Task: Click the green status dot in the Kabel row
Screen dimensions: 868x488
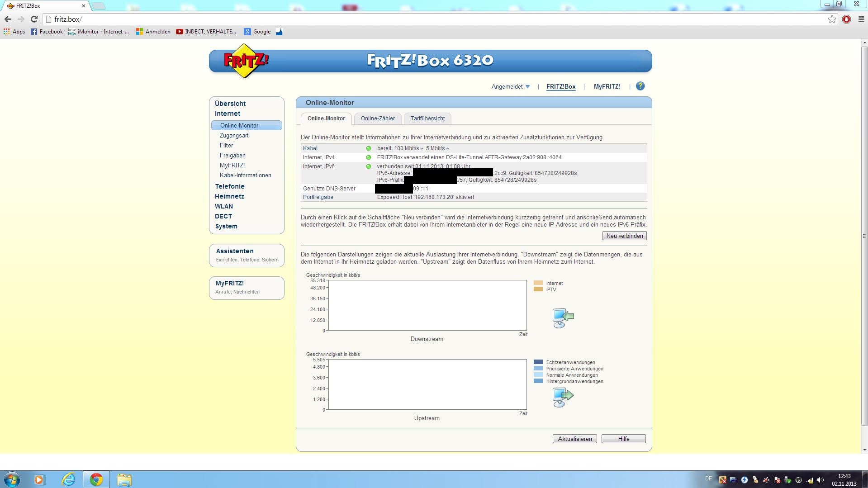Action: point(368,148)
